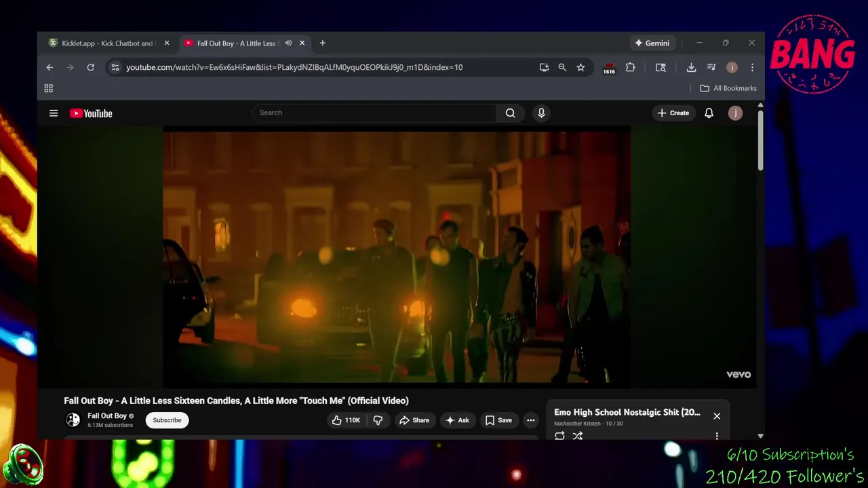Toggle playlist shuffle

pos(578,436)
